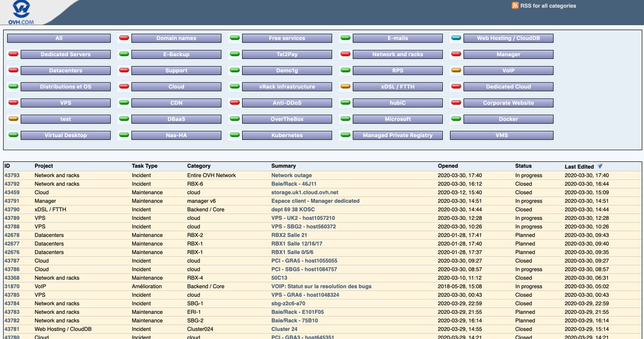Open RSS for all categories link

coord(548,6)
